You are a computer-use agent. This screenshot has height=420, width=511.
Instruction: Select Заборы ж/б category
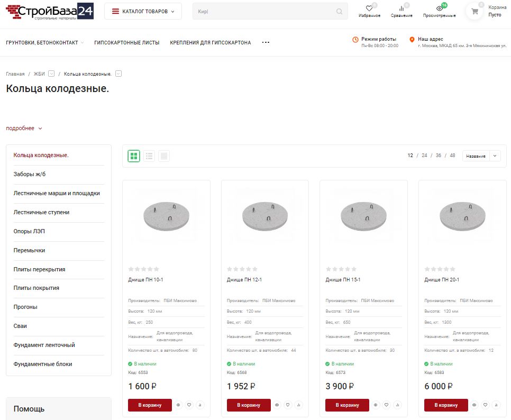tap(29, 175)
